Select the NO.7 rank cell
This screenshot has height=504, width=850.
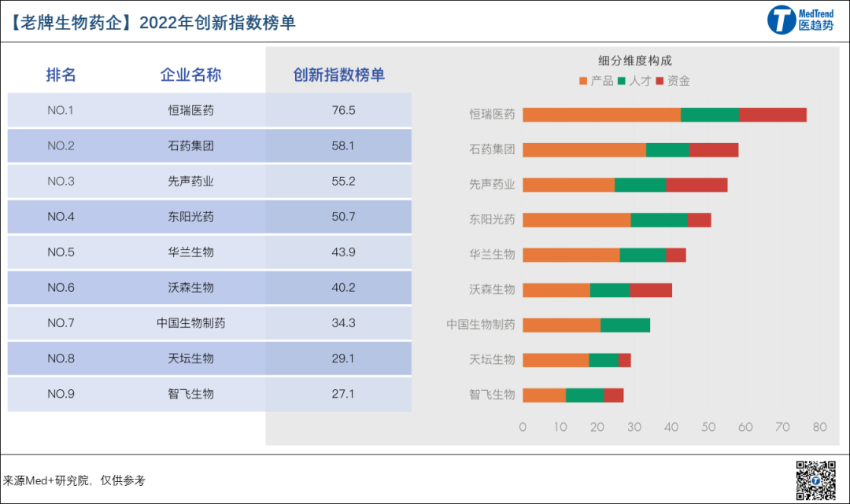61,323
